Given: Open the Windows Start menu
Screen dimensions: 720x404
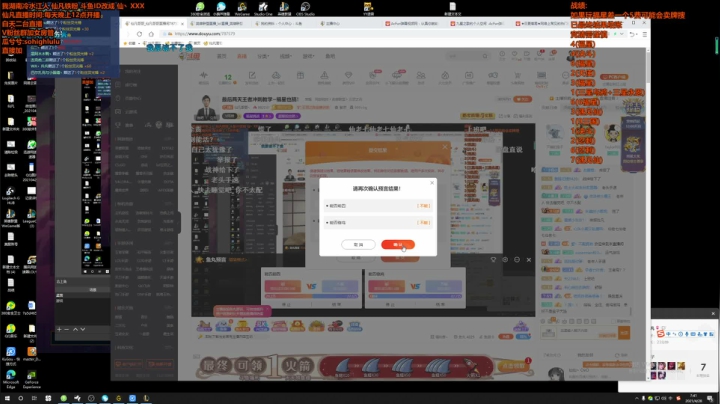Looking at the screenshot, I should click(x=7, y=398).
